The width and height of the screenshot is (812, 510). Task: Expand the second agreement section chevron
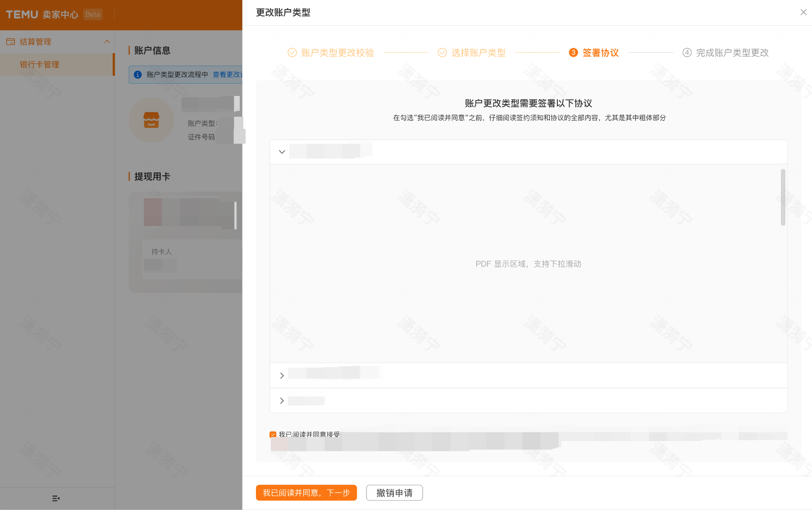tap(282, 375)
